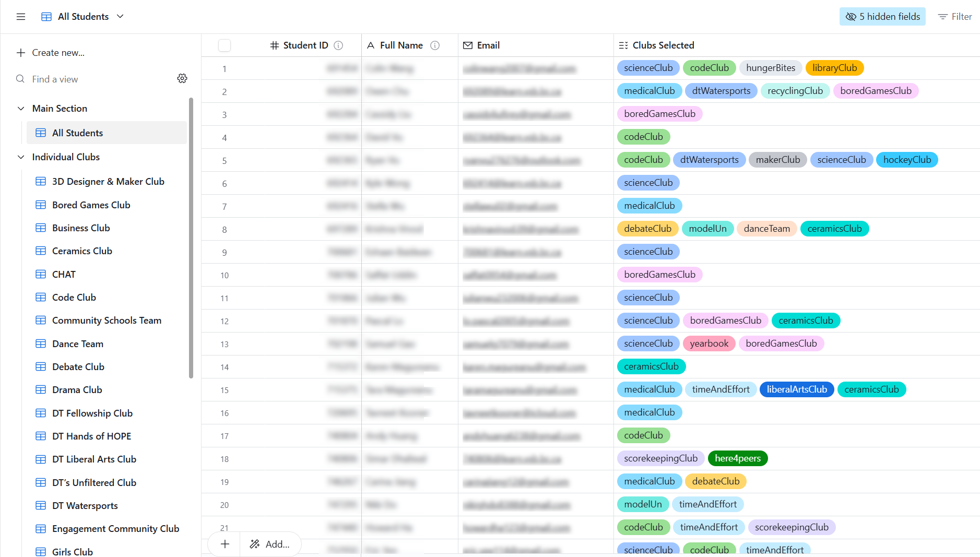Open the Filter options
The image size is (980, 557).
955,17
